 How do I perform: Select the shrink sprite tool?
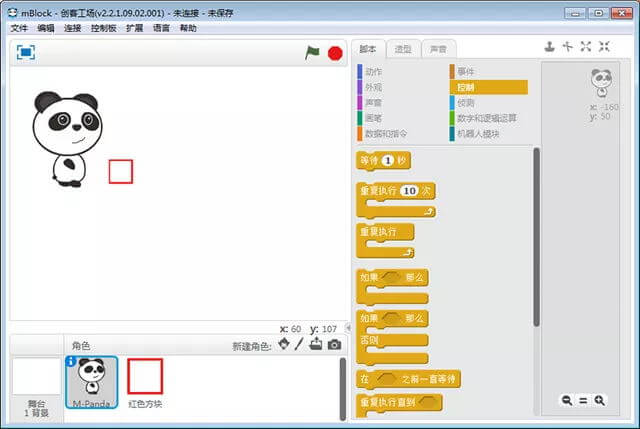tap(604, 47)
